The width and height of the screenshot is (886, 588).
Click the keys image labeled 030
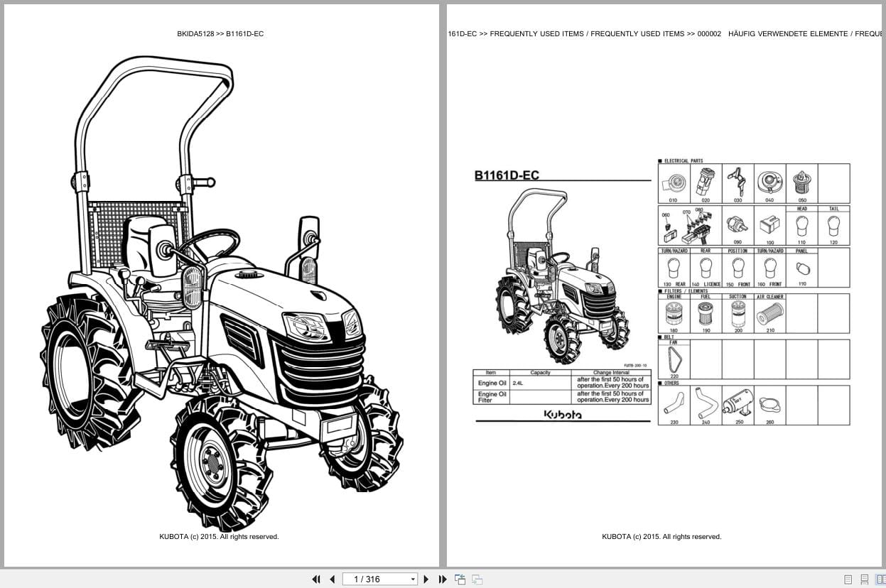click(737, 182)
